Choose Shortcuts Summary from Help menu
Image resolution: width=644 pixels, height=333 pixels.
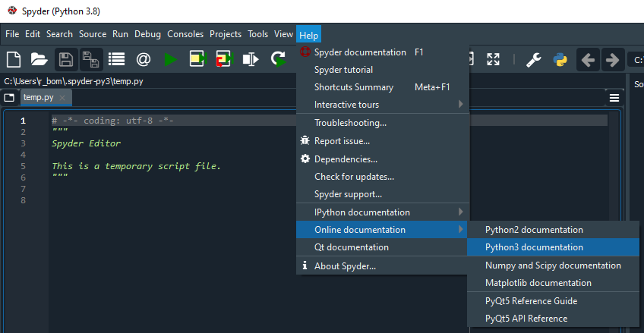click(x=383, y=87)
